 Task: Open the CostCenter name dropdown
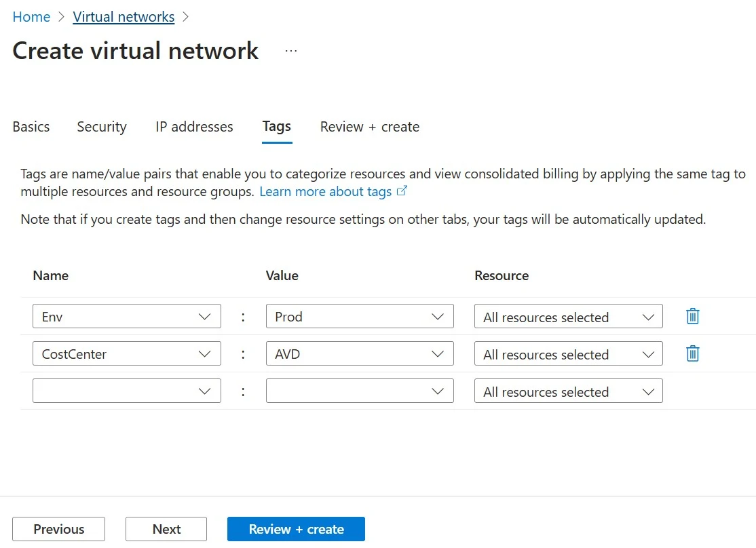click(x=204, y=354)
